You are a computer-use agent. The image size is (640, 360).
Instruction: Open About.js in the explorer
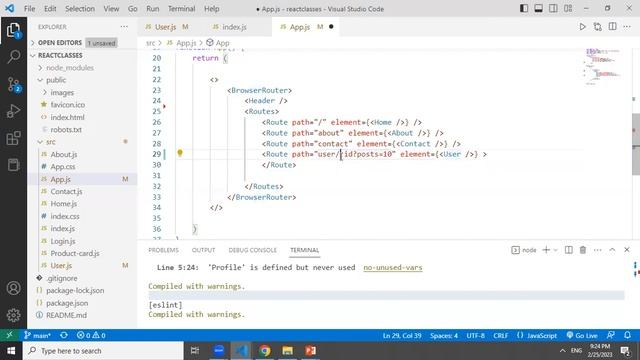pos(64,154)
